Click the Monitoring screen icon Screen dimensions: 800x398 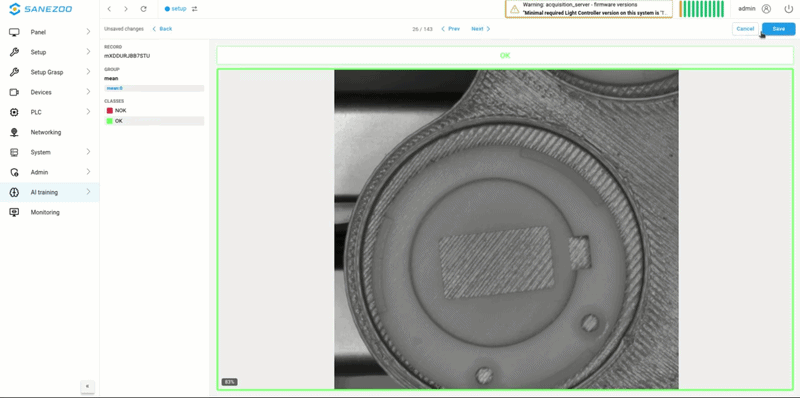coord(14,212)
